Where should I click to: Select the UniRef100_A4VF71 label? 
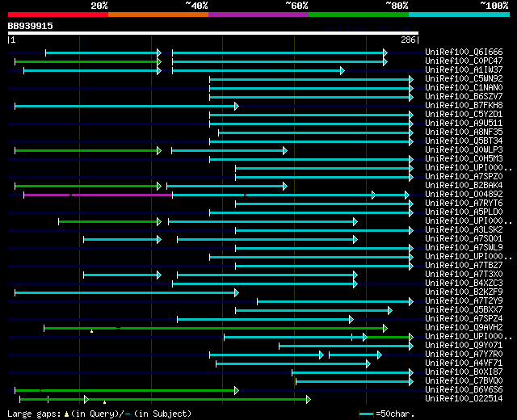click(x=464, y=363)
